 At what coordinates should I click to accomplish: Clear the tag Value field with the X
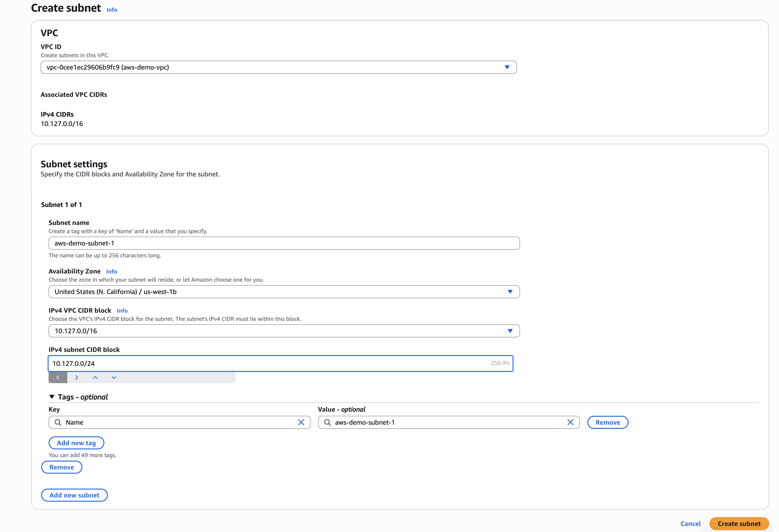[x=570, y=423]
